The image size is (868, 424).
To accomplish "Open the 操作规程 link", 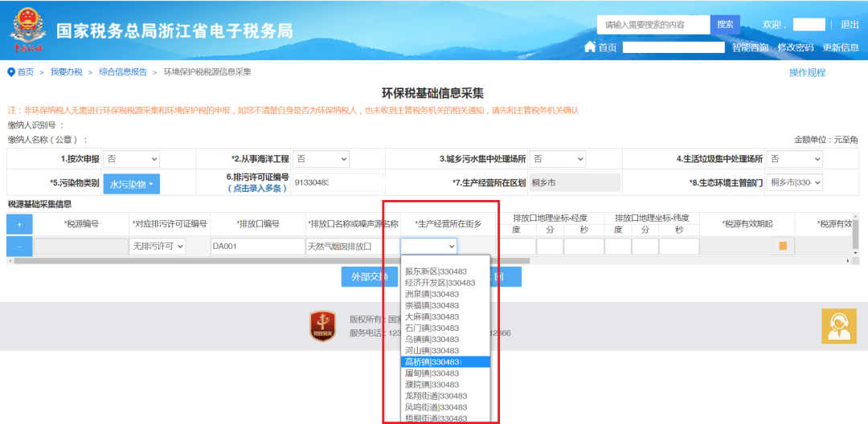I will (807, 73).
